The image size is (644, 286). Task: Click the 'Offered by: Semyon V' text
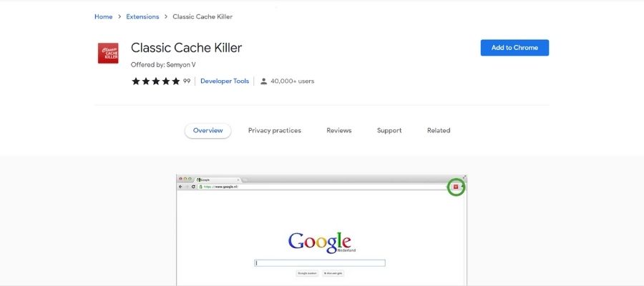(163, 65)
